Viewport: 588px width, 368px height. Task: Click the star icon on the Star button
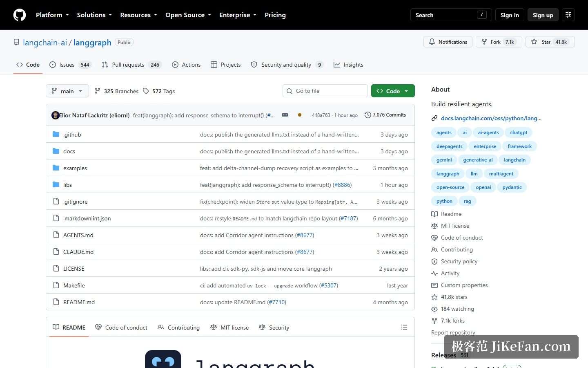(x=534, y=42)
